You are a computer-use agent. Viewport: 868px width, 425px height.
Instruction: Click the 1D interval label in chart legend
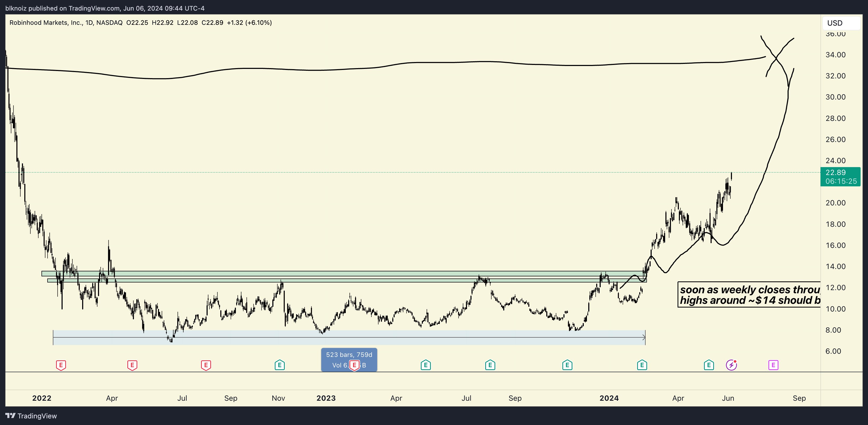89,22
